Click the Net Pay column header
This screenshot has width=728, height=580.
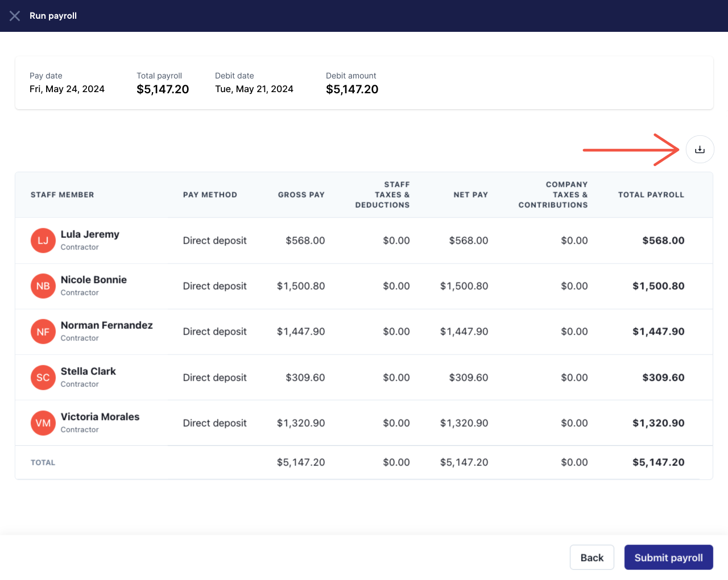[x=471, y=194]
